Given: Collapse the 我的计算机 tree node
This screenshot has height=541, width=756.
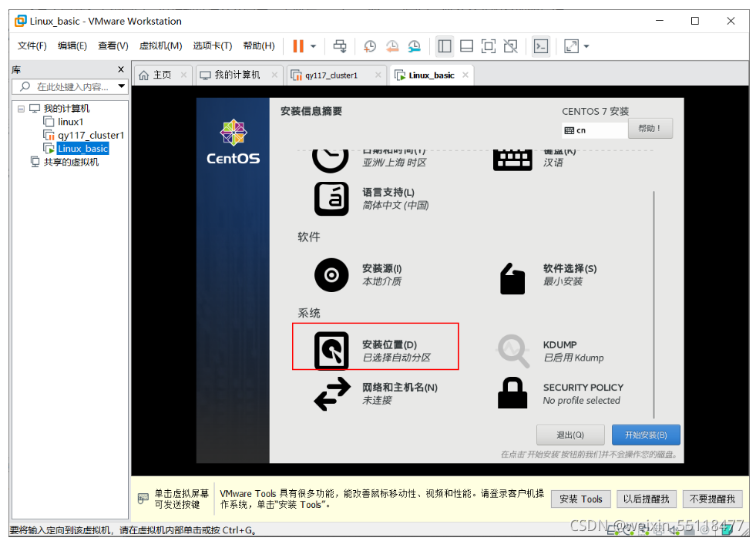Looking at the screenshot, I should [21, 109].
